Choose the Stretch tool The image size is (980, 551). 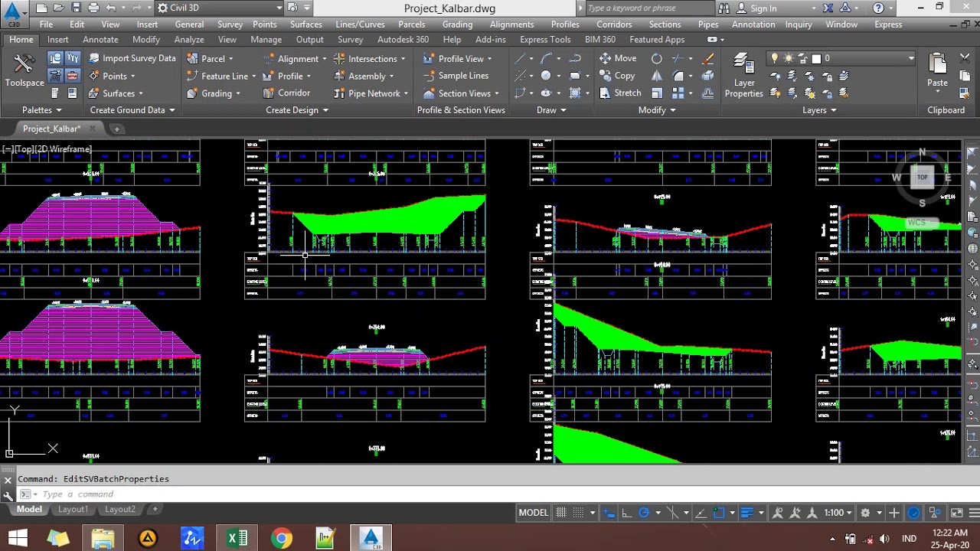tap(619, 93)
